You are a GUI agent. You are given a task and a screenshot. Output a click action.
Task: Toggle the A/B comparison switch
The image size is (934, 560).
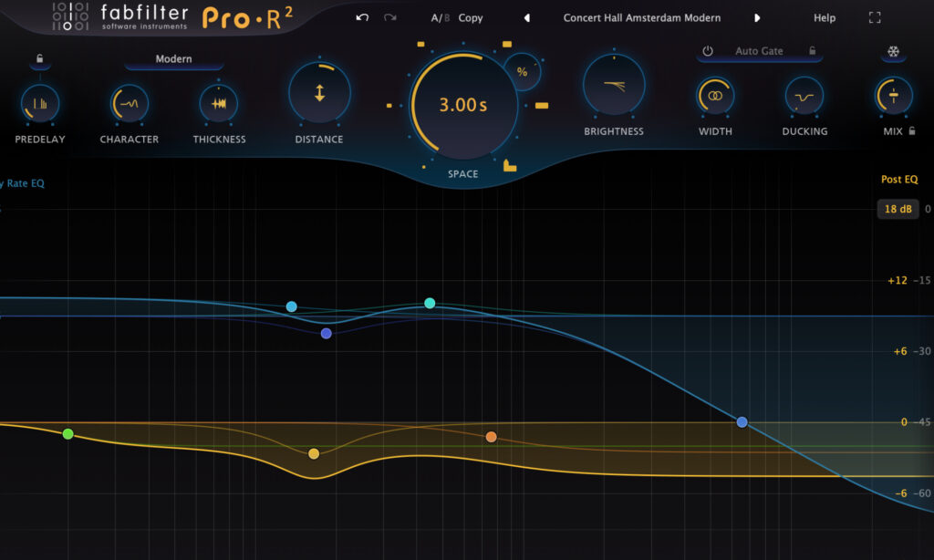[x=441, y=17]
